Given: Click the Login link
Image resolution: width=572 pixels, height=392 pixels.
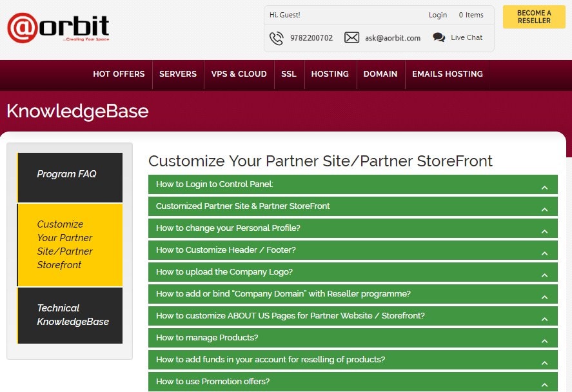Looking at the screenshot, I should click(438, 15).
